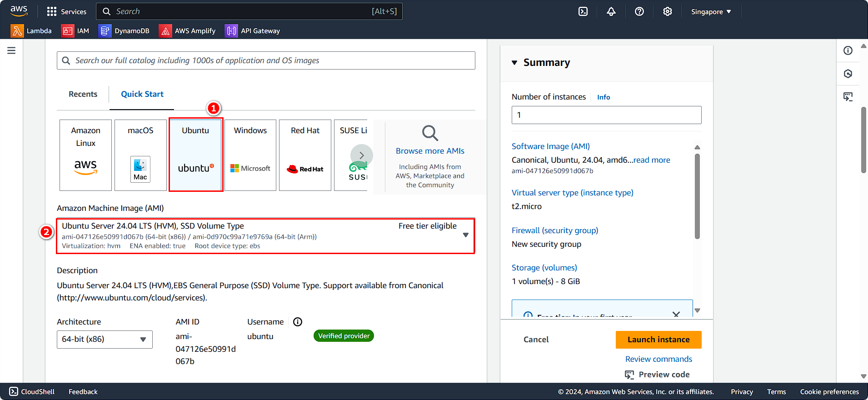Switch to the Recents tab
The image size is (868, 400).
pos(83,94)
